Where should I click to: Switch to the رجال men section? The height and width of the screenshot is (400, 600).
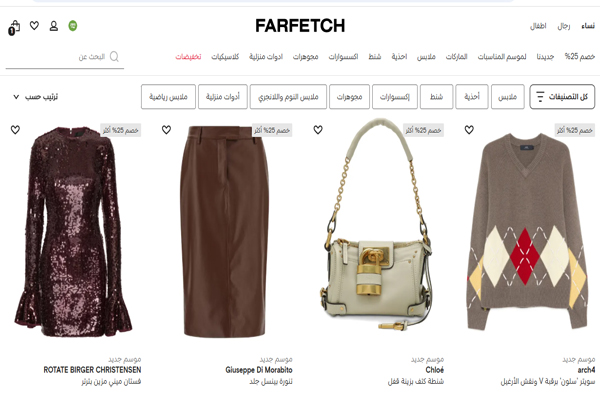point(564,26)
